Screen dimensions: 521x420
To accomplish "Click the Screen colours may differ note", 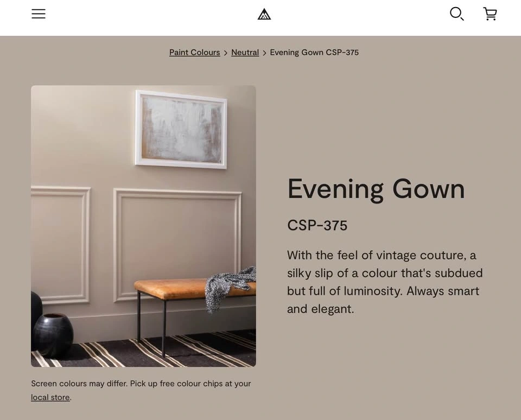I will coord(141,390).
